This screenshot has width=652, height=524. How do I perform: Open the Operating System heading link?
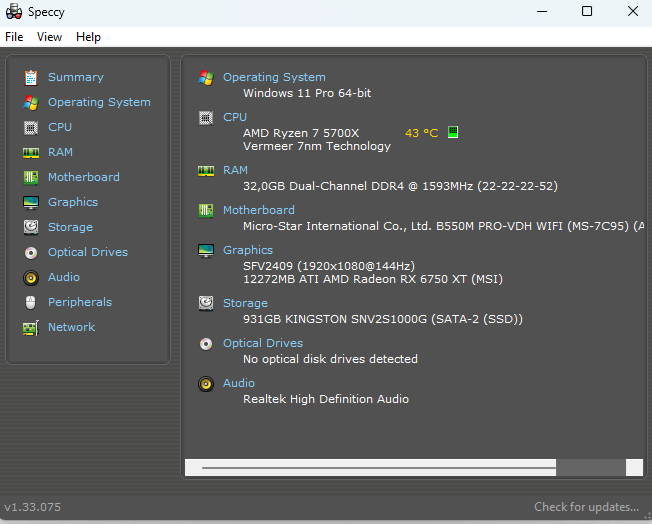274,77
